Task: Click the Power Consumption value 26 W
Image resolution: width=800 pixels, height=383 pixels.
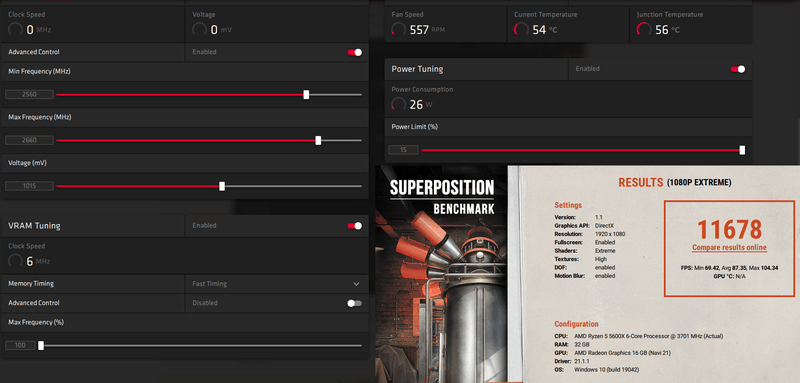Action: click(421, 105)
